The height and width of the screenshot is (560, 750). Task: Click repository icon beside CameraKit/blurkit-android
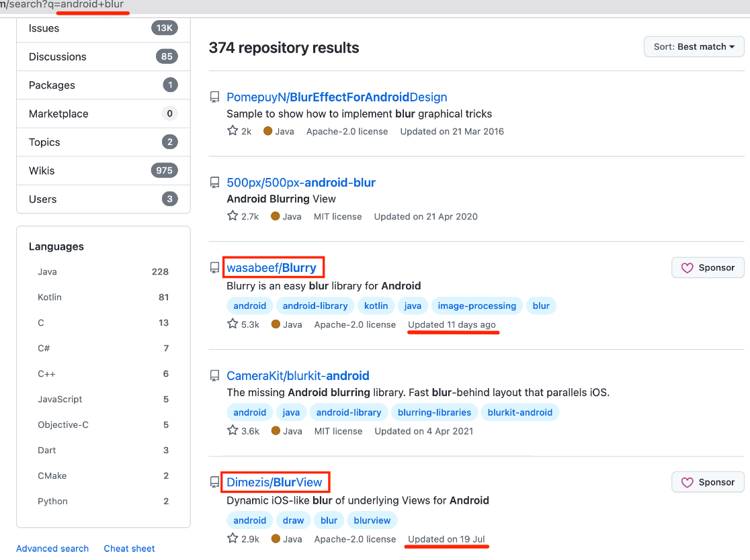[215, 376]
